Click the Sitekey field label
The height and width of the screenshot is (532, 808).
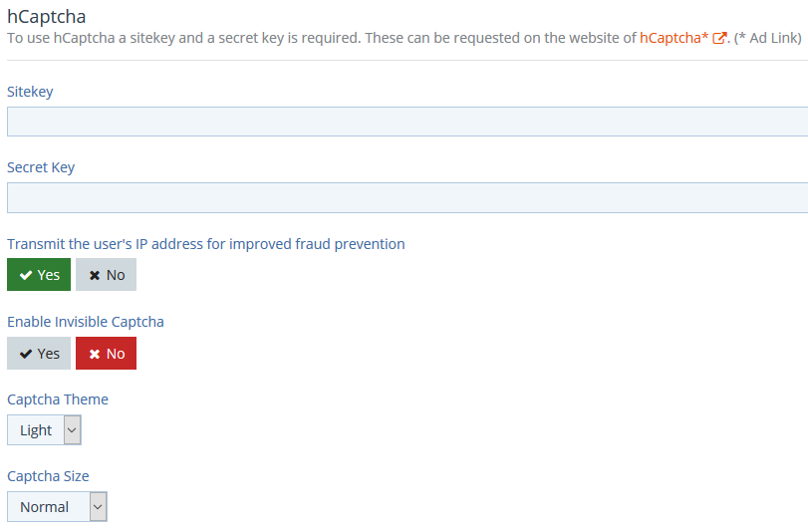(x=30, y=92)
